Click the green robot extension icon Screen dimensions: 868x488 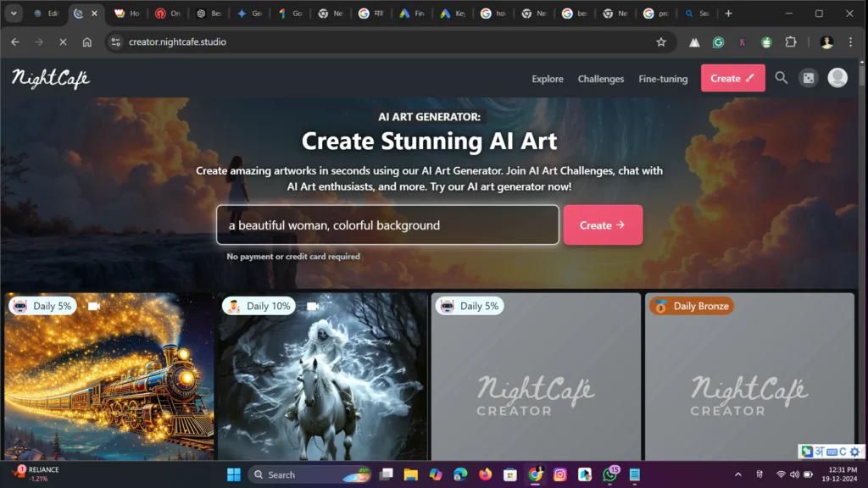point(766,42)
